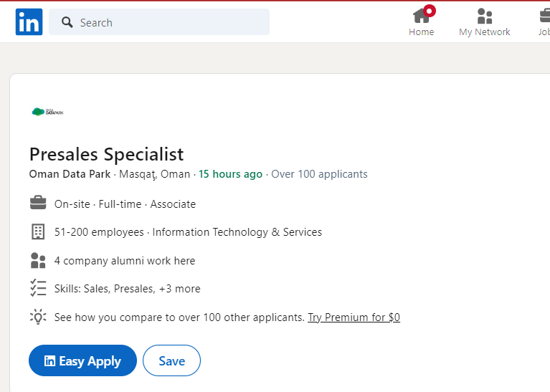Click the Oman Data Park logo
Screen dimensions: 550x392
pyautogui.click(x=48, y=112)
